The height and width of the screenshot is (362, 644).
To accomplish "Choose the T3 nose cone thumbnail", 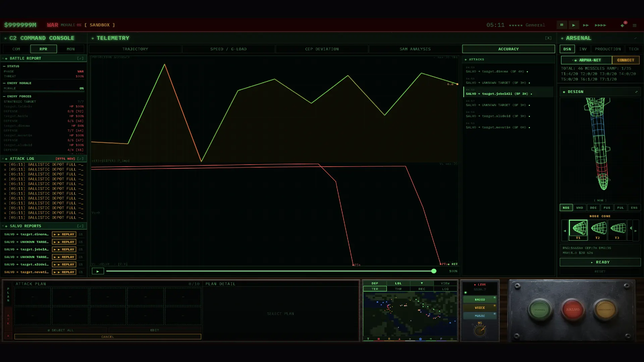I will point(617,230).
